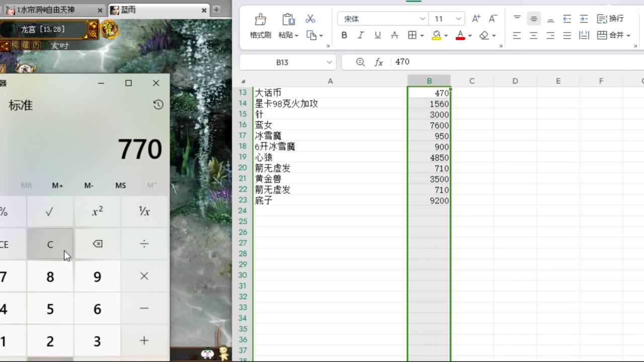Align cell text left
The height and width of the screenshot is (362, 644).
(x=517, y=35)
